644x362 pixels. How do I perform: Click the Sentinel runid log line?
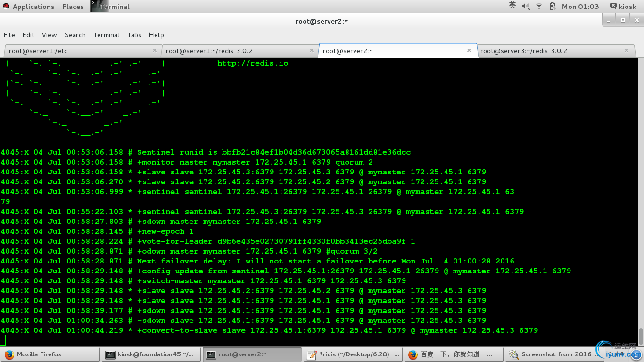206,152
